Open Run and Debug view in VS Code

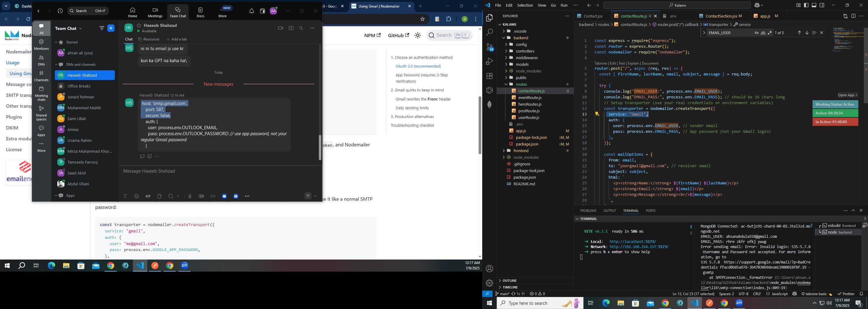(x=489, y=61)
